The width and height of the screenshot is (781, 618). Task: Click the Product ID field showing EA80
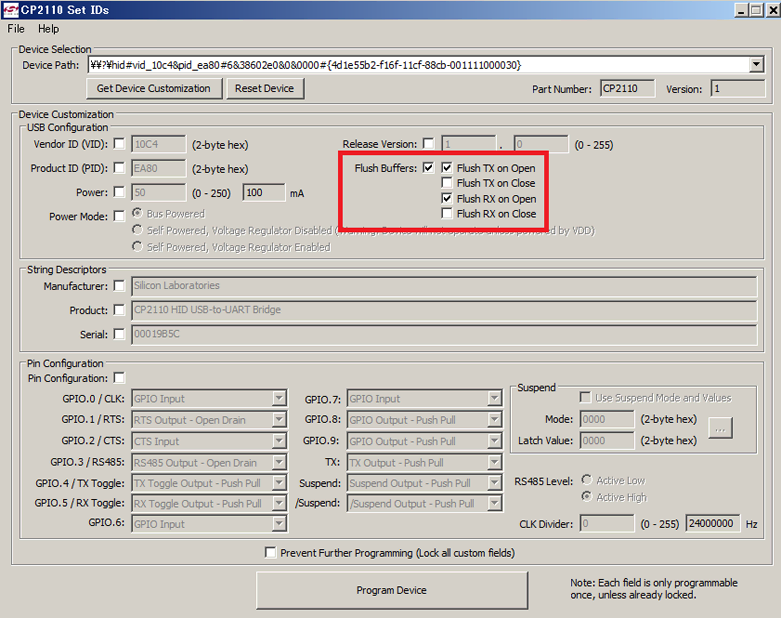pyautogui.click(x=158, y=168)
